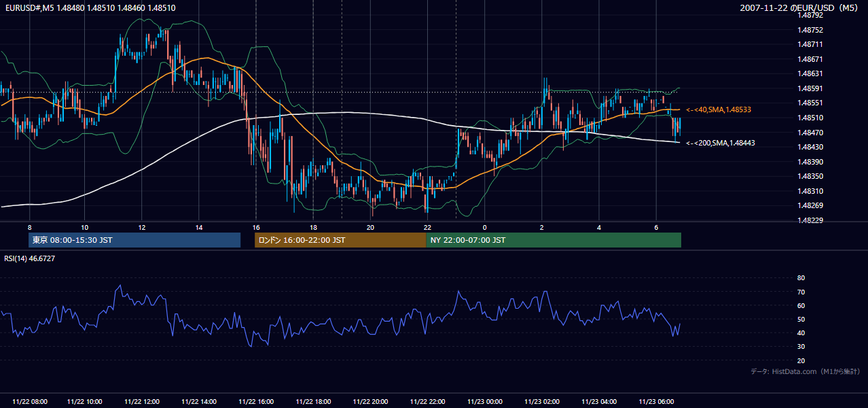Image resolution: width=868 pixels, height=408 pixels.
Task: Click the 11/23 02:00 date label
Action: coord(541,402)
